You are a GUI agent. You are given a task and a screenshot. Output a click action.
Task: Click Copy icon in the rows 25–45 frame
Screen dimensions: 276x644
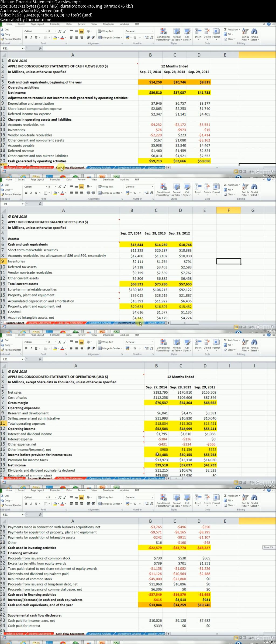2,500
